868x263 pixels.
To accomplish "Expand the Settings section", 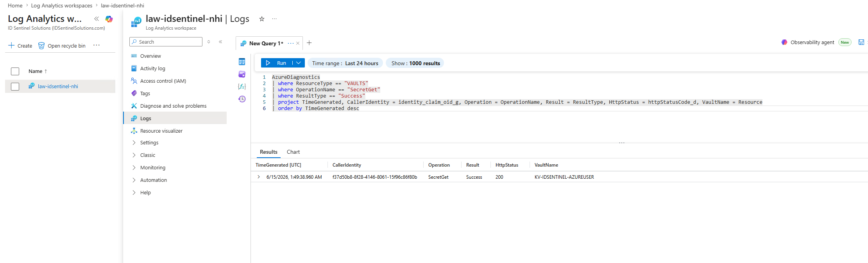I will coord(134,142).
